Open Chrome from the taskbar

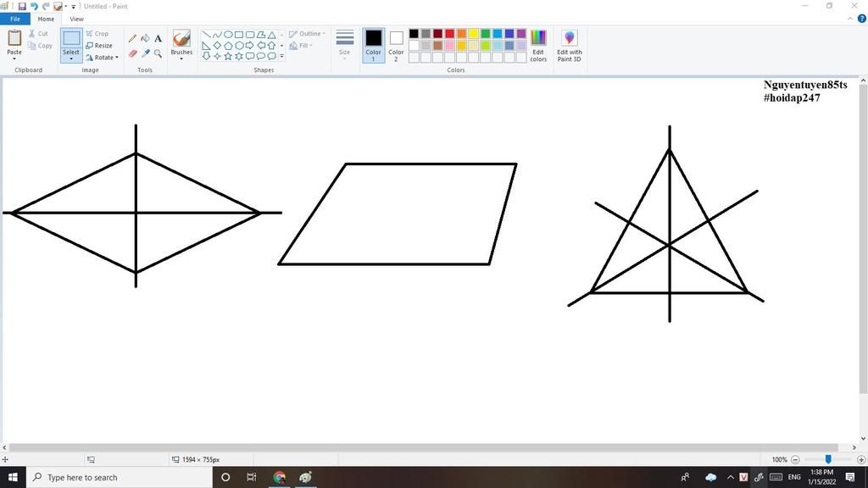pos(279,477)
